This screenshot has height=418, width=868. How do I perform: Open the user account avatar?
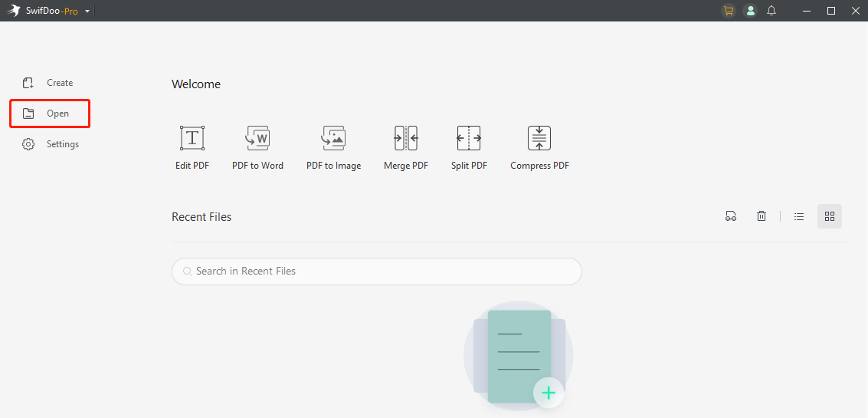pos(750,11)
